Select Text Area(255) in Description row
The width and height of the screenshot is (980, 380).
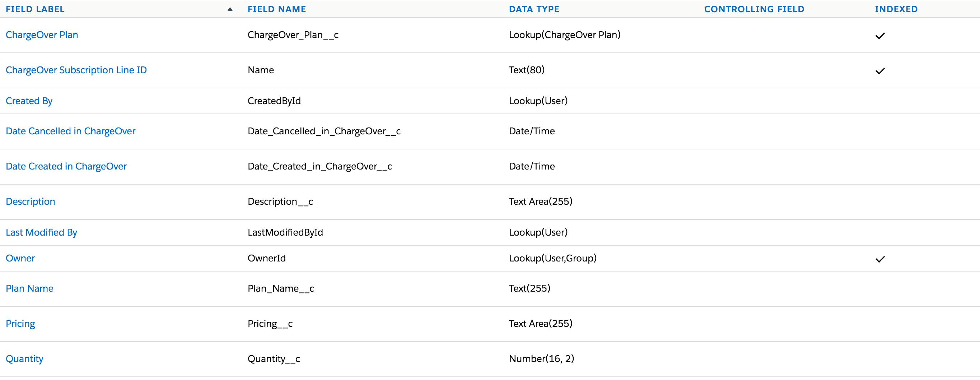[x=541, y=201]
